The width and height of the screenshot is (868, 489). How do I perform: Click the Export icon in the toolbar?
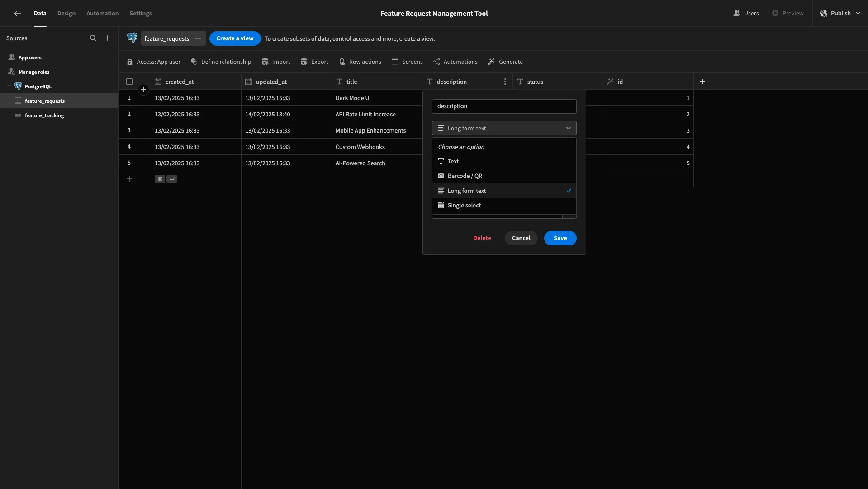[304, 62]
